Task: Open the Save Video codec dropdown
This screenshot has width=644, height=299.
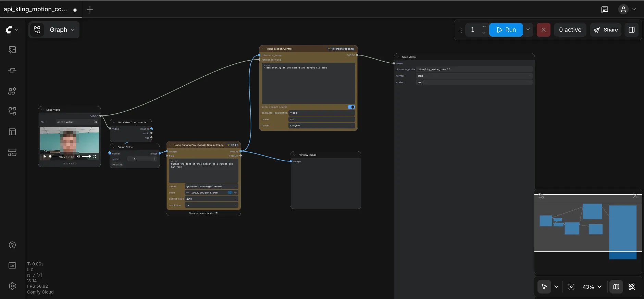Action: 474,82
